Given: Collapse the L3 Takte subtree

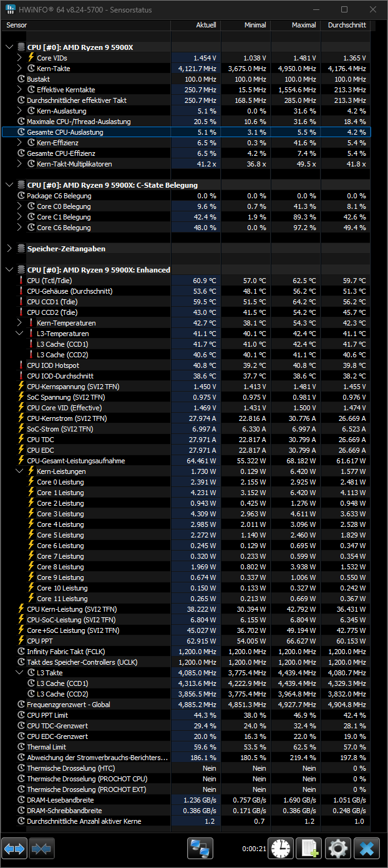Looking at the screenshot, I should pyautogui.click(x=19, y=673).
